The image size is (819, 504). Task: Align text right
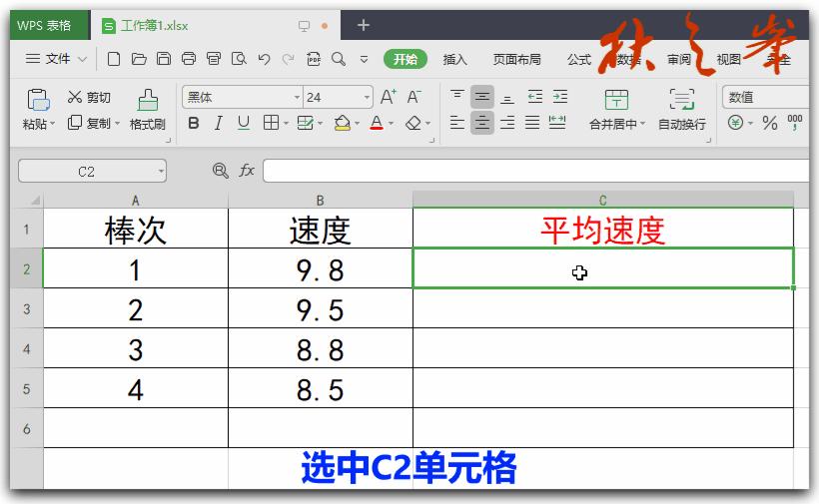pos(507,123)
